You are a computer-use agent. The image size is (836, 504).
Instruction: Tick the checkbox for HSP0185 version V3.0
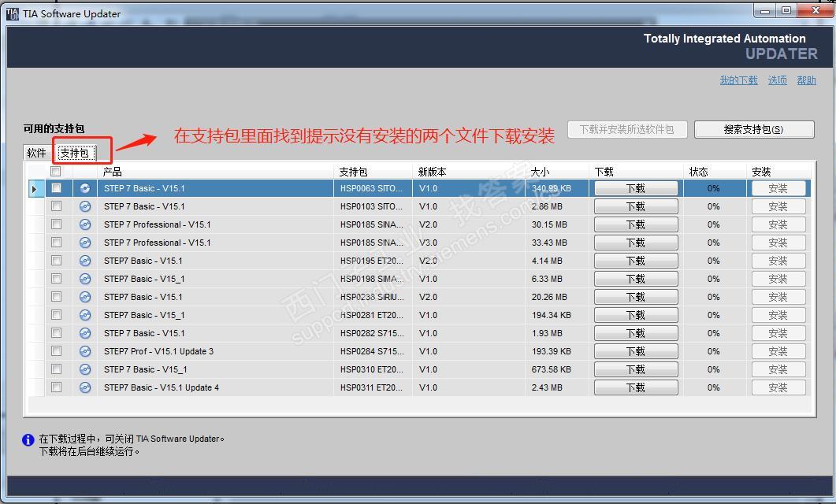point(56,242)
